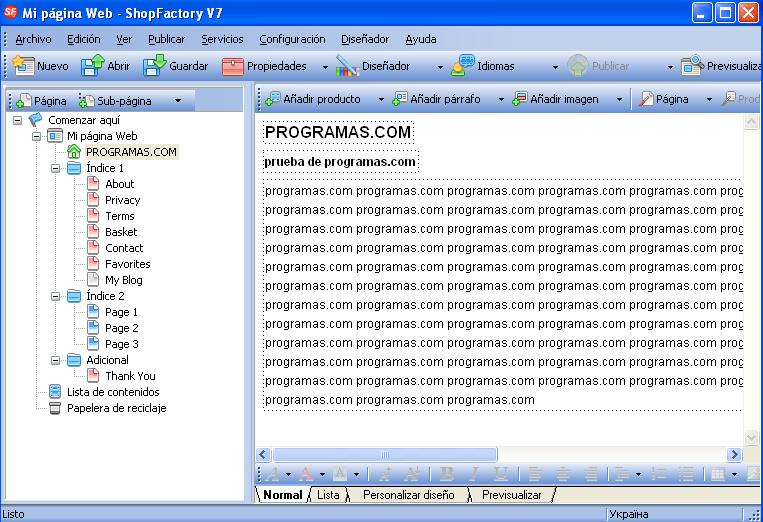
Task: Click Añadir imagen icon
Action: (x=520, y=99)
